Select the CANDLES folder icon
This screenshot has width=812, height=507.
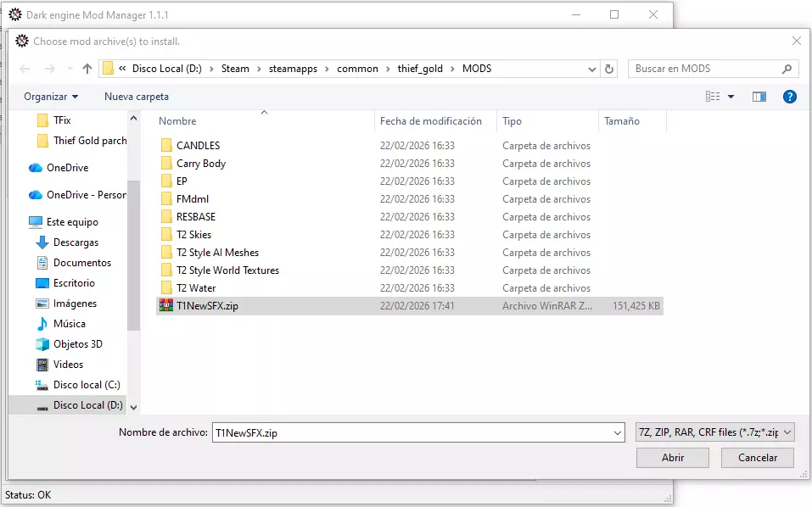click(166, 145)
